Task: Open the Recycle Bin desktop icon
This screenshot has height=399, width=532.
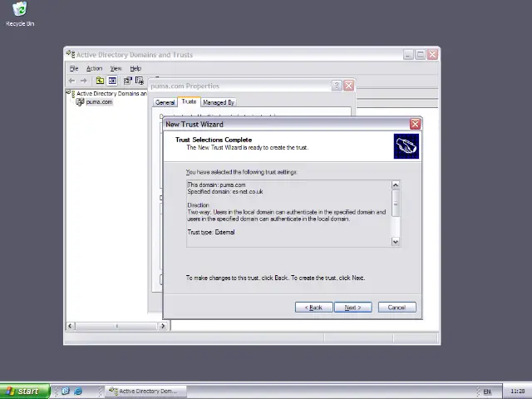Action: pyautogui.click(x=20, y=14)
